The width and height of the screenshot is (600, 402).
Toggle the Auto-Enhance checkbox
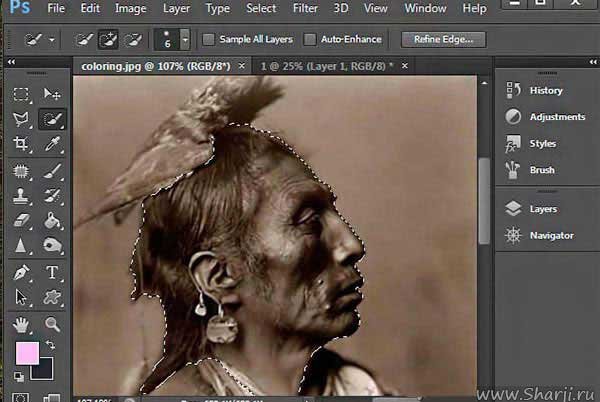pyautogui.click(x=310, y=40)
